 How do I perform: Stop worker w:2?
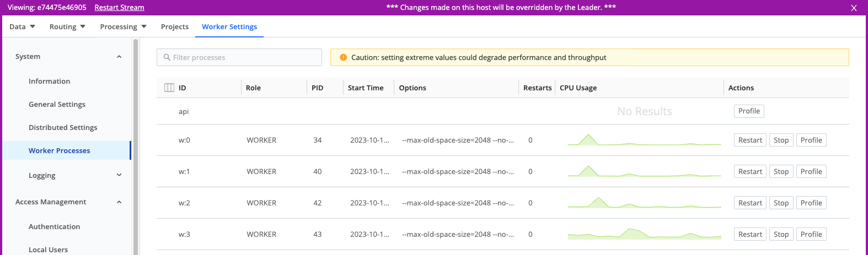(781, 203)
